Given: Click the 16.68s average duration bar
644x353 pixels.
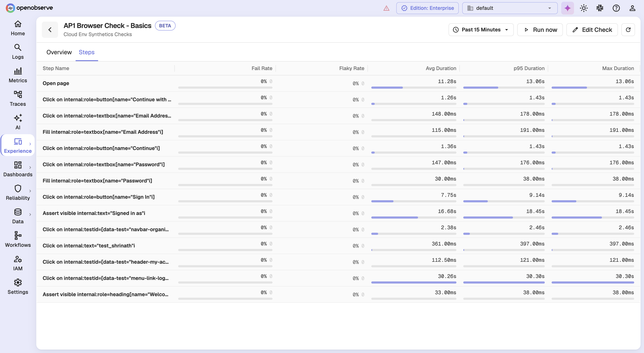Looking at the screenshot, I should coord(414,218).
